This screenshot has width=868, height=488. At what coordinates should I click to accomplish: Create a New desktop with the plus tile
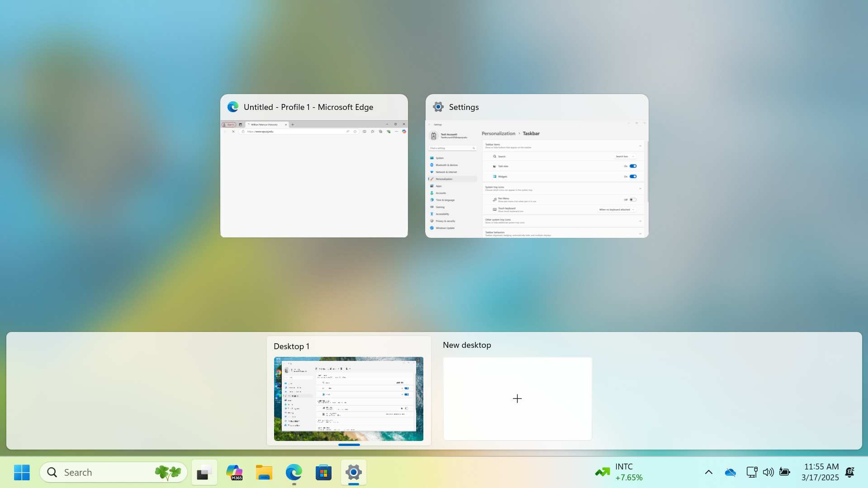pos(517,398)
